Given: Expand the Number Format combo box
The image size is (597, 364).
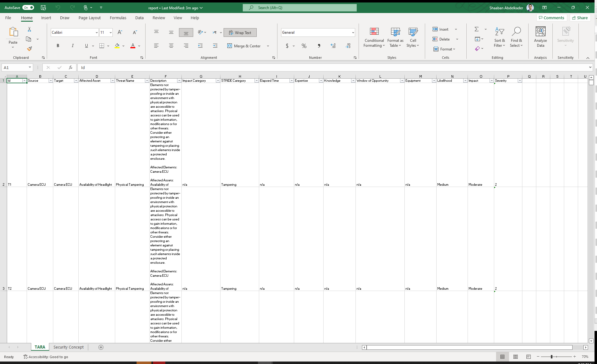Looking at the screenshot, I should 353,32.
